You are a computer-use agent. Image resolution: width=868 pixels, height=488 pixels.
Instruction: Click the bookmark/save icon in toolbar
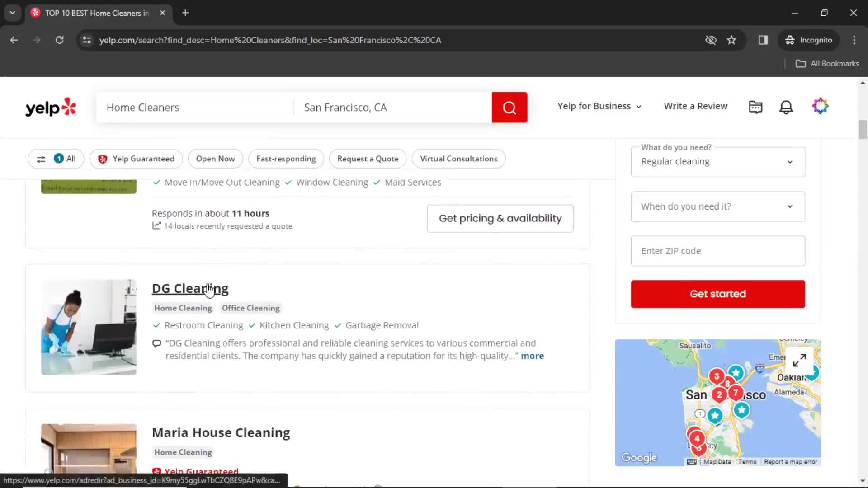(x=732, y=40)
